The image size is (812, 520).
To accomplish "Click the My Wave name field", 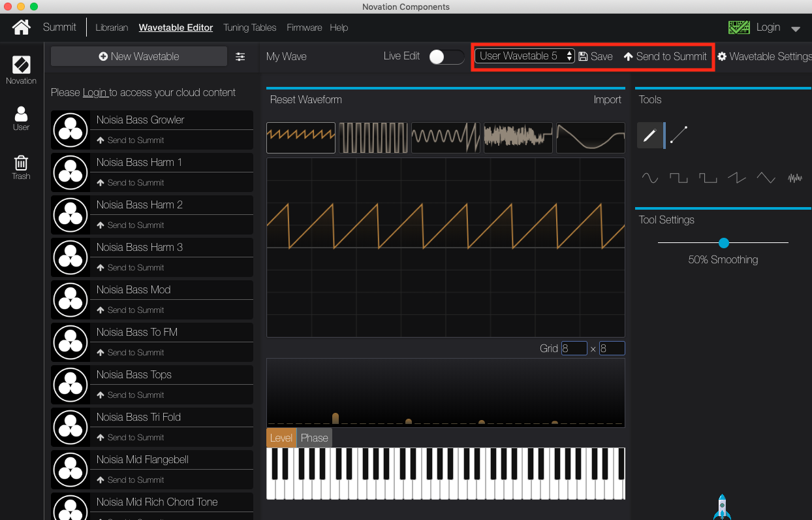I will coord(287,57).
